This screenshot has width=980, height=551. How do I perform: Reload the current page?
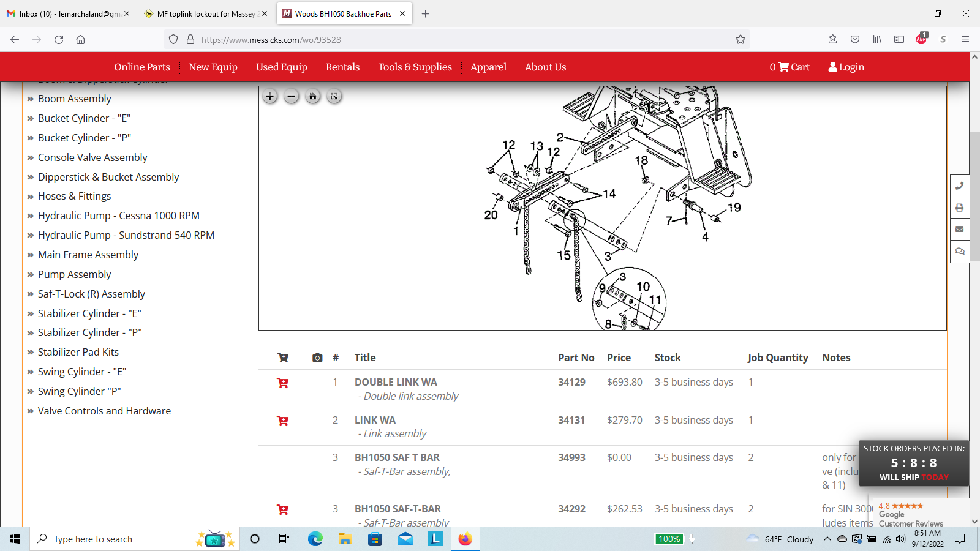tap(59, 39)
